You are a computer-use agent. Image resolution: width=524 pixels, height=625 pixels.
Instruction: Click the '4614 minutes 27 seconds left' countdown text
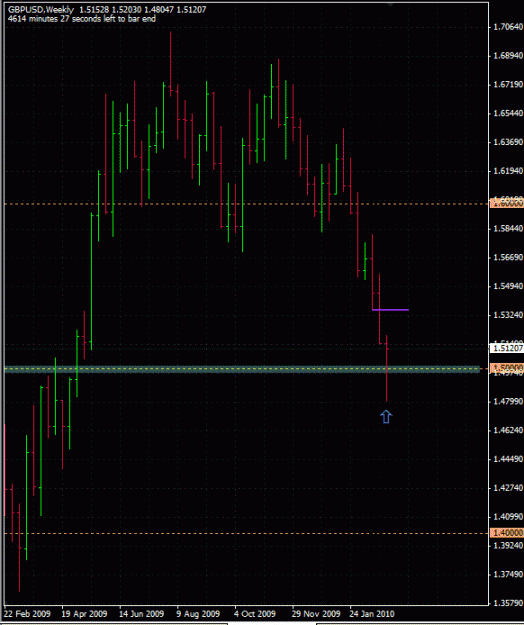(x=82, y=19)
